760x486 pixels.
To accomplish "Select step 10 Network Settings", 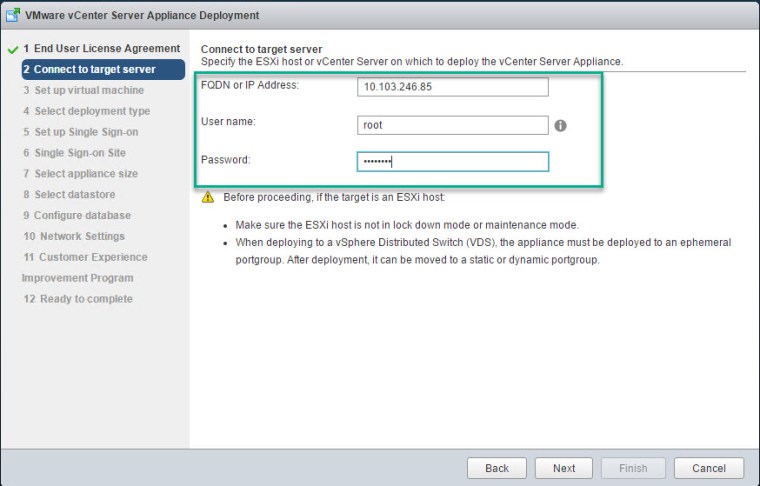I will 74,236.
